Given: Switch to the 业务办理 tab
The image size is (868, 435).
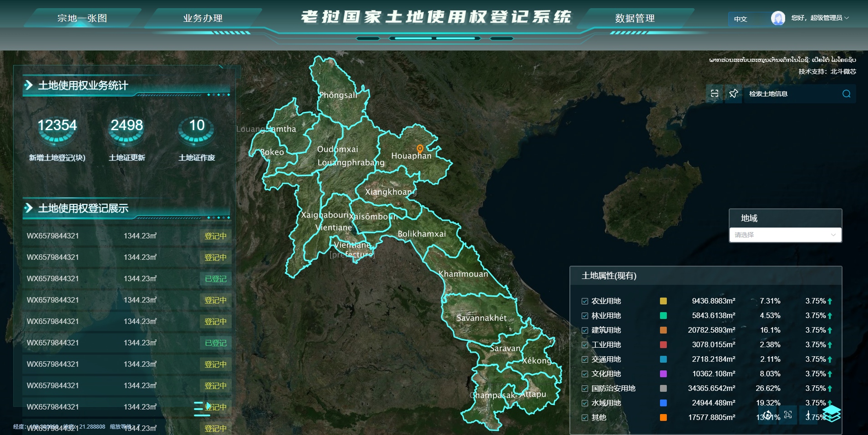Looking at the screenshot, I should pyautogui.click(x=203, y=18).
